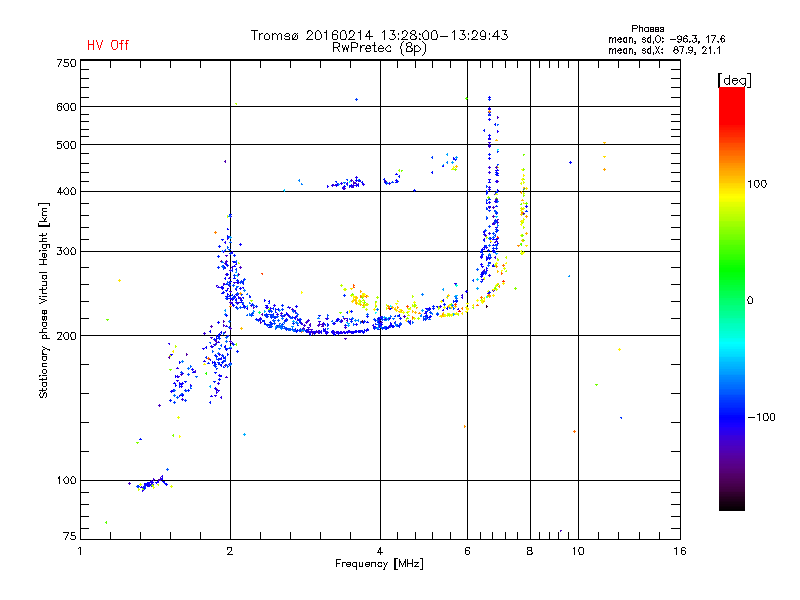Image resolution: width=800 pixels, height=600 pixels.
Task: Click the y-axis tick label "600"
Action: (66, 107)
